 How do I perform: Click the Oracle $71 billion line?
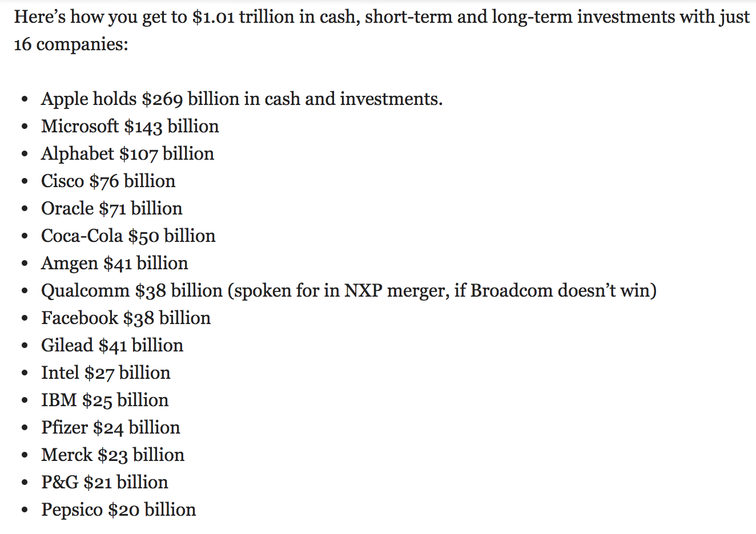tap(111, 209)
